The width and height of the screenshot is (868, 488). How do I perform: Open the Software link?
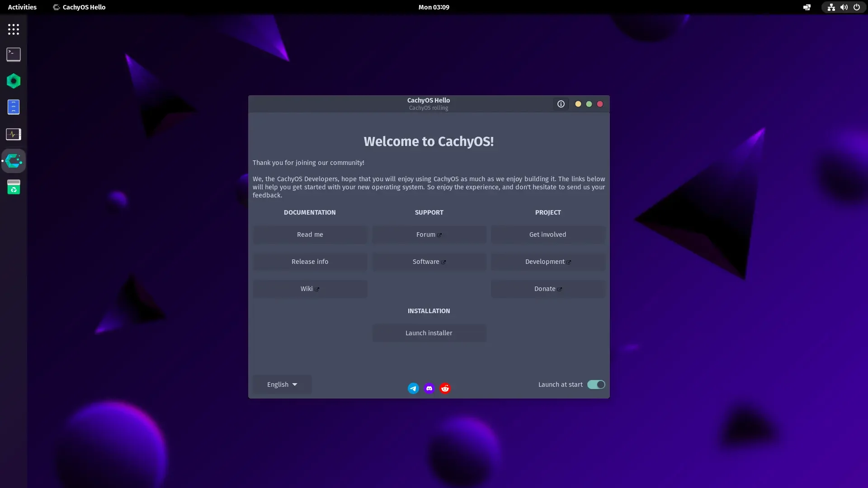tap(429, 262)
